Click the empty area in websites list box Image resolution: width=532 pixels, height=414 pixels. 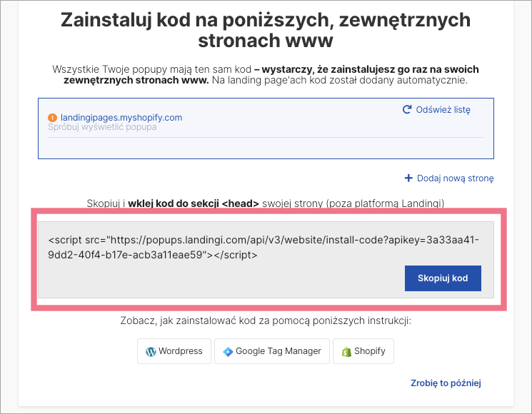[x=266, y=148]
